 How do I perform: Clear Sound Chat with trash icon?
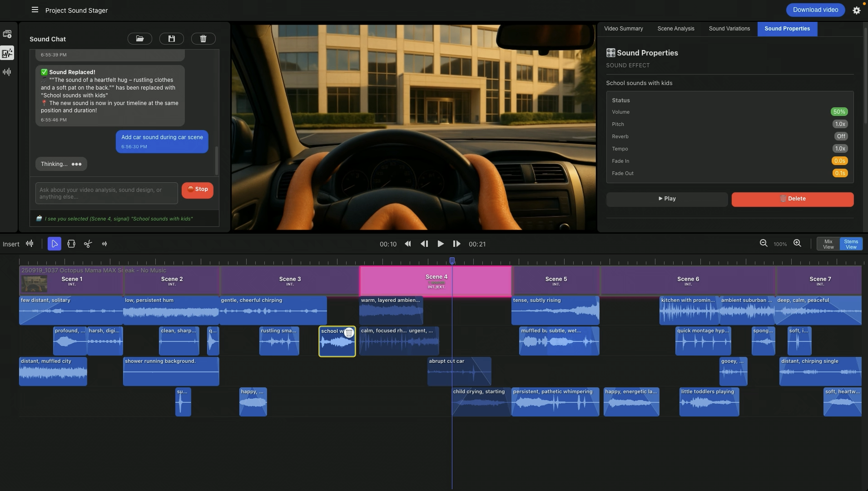[x=203, y=39]
